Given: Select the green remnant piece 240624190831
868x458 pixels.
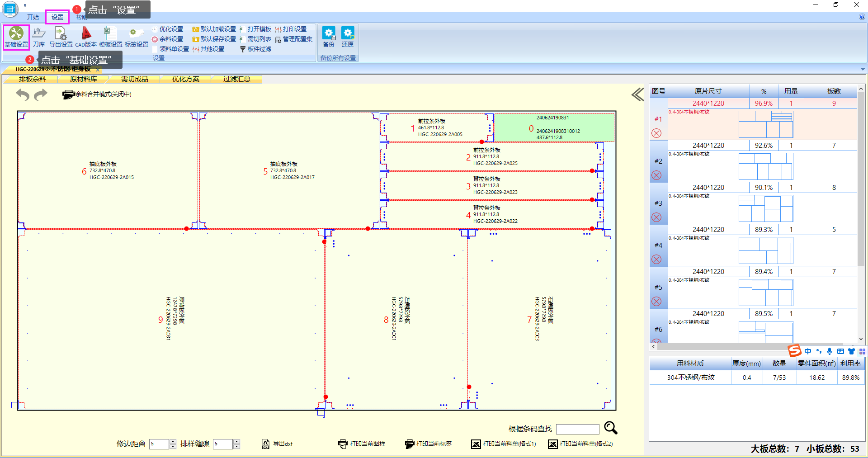Looking at the screenshot, I should pyautogui.click(x=554, y=128).
